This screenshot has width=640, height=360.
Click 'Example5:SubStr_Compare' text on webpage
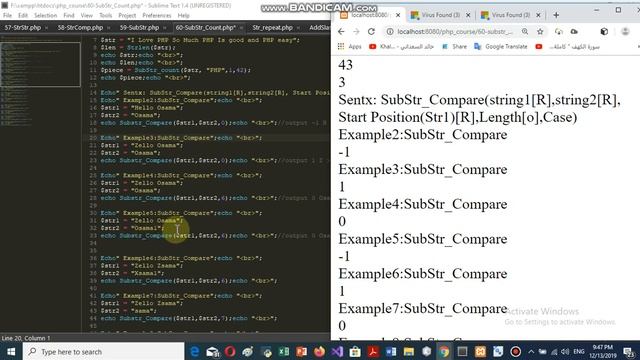(422, 239)
